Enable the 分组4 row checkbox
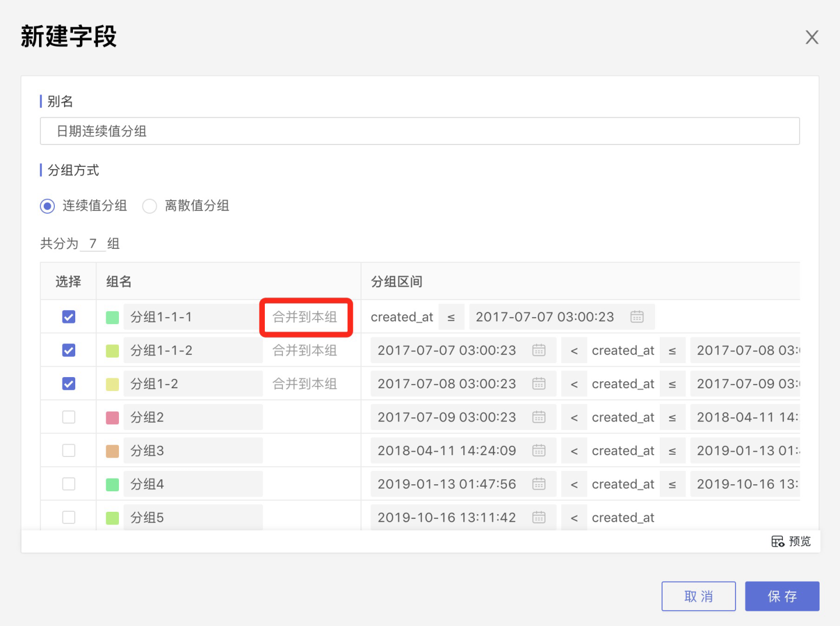This screenshot has height=626, width=840. tap(69, 484)
